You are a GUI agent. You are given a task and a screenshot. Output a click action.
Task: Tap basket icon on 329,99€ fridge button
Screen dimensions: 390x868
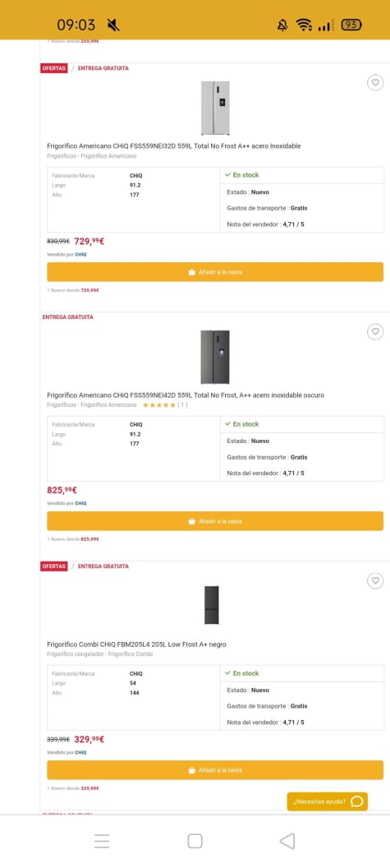191,770
